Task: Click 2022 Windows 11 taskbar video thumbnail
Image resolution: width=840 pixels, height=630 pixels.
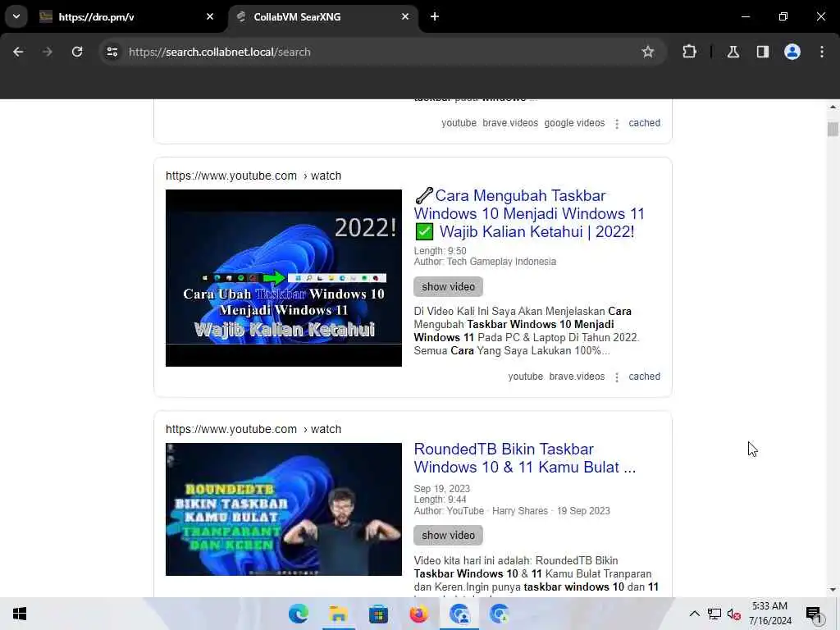Action: point(283,278)
